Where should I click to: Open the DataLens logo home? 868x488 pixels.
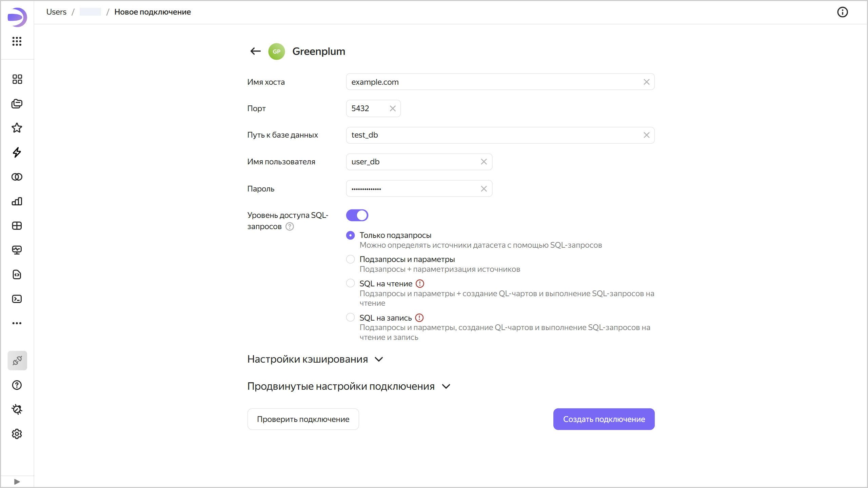point(17,17)
